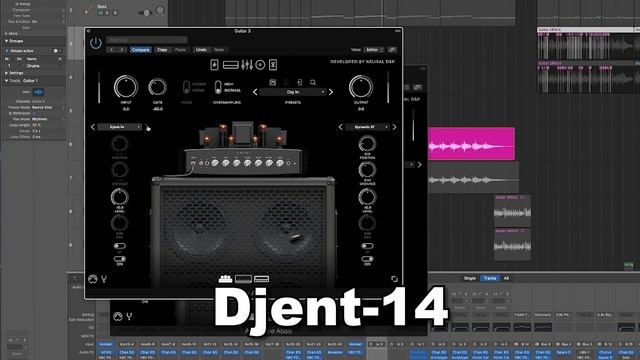Toggle the Groups active checkbox
640x360 pixels.
(x=7, y=51)
